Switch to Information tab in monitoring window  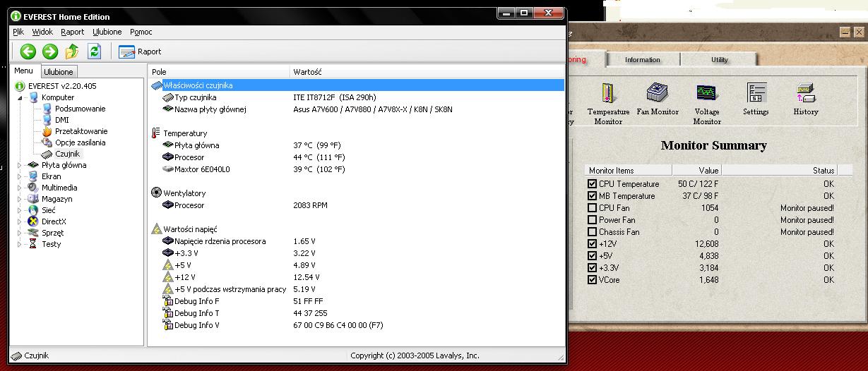[643, 60]
